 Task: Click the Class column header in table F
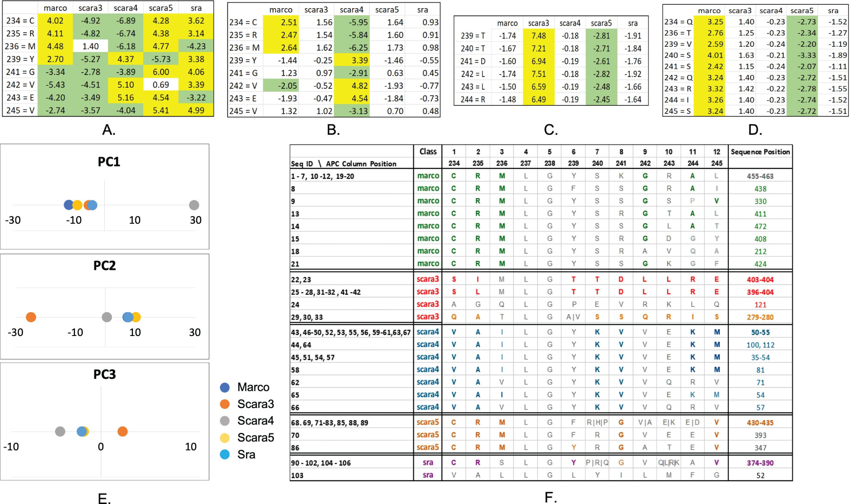428,152
